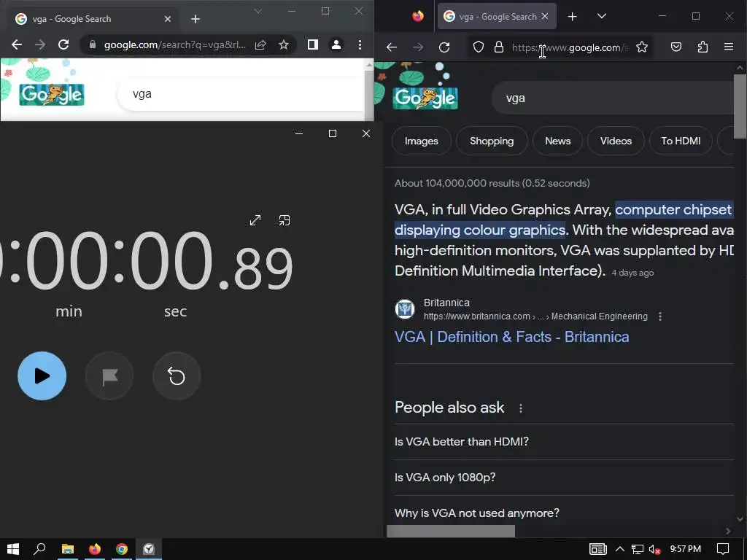Close the vga tab in Chrome

coord(168,19)
